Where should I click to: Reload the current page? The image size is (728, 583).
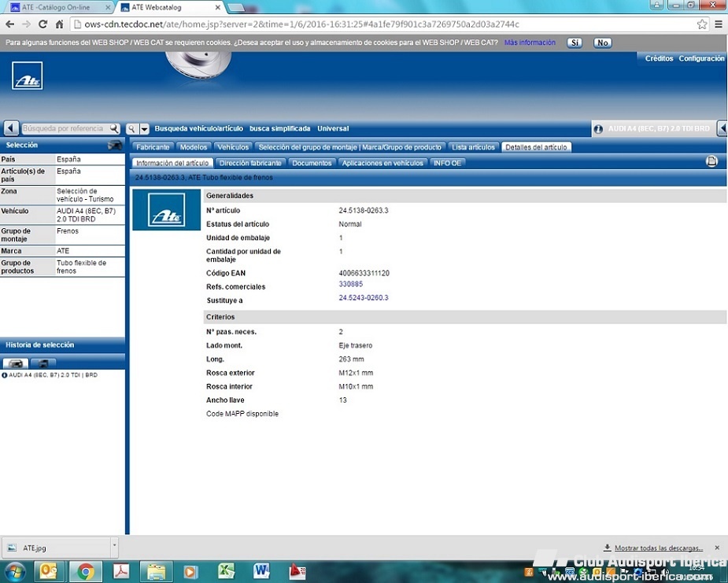(x=42, y=24)
